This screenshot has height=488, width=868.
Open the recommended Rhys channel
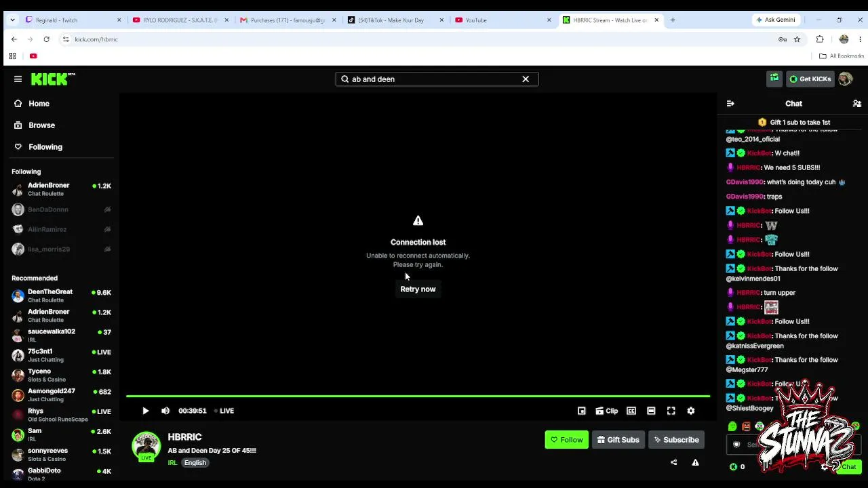61,415
